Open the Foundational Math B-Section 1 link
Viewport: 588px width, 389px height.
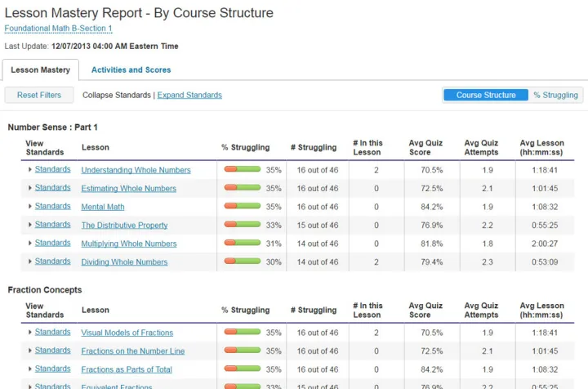point(58,29)
